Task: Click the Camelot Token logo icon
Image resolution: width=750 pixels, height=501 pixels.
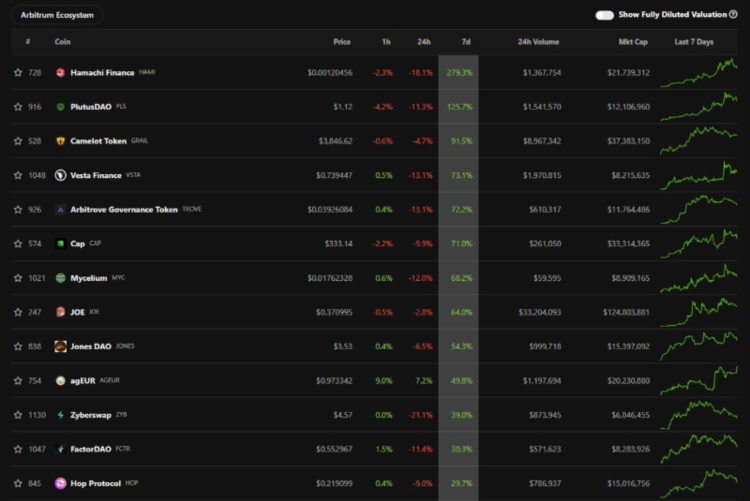Action: [x=61, y=141]
